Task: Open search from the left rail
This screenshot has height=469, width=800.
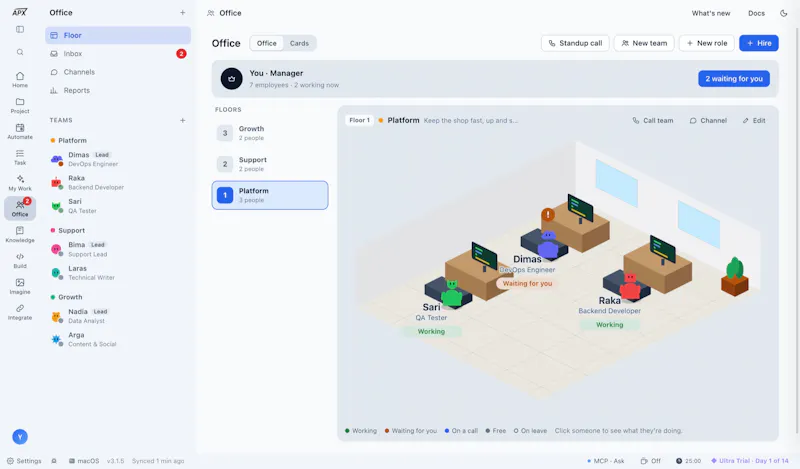Action: 20,52
